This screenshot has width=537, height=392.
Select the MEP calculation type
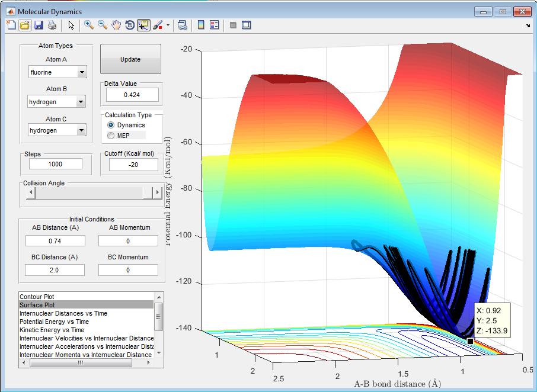tap(111, 136)
